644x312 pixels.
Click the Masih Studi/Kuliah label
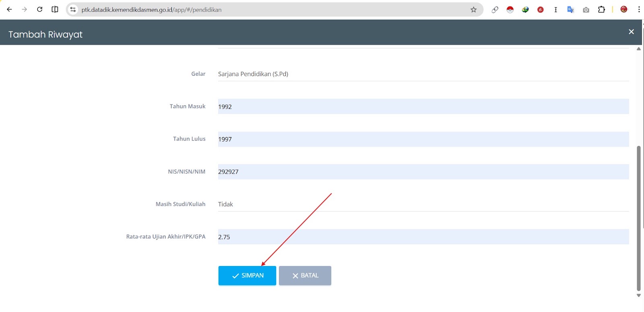pos(181,204)
